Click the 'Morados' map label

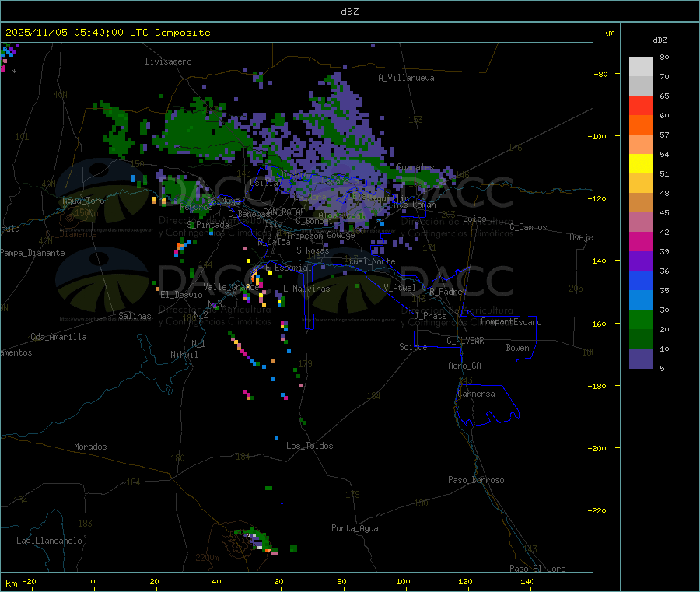pyautogui.click(x=90, y=447)
